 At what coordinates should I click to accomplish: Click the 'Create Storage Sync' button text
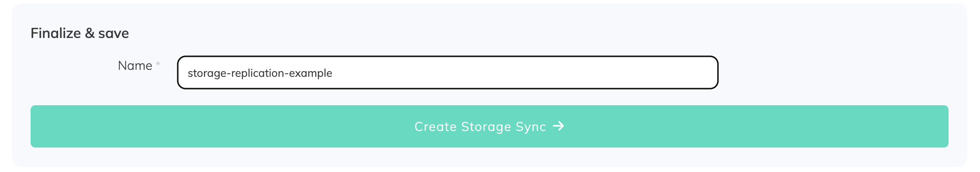(480, 127)
